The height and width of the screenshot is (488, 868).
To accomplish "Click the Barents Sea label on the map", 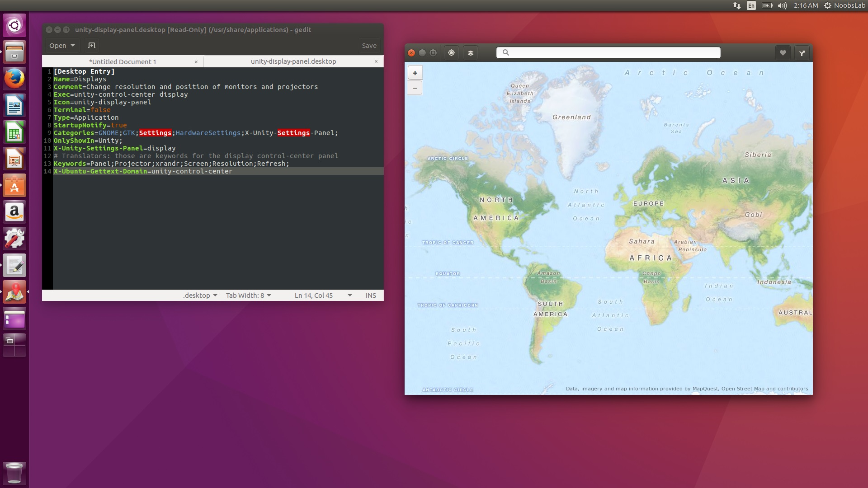I will pyautogui.click(x=676, y=128).
